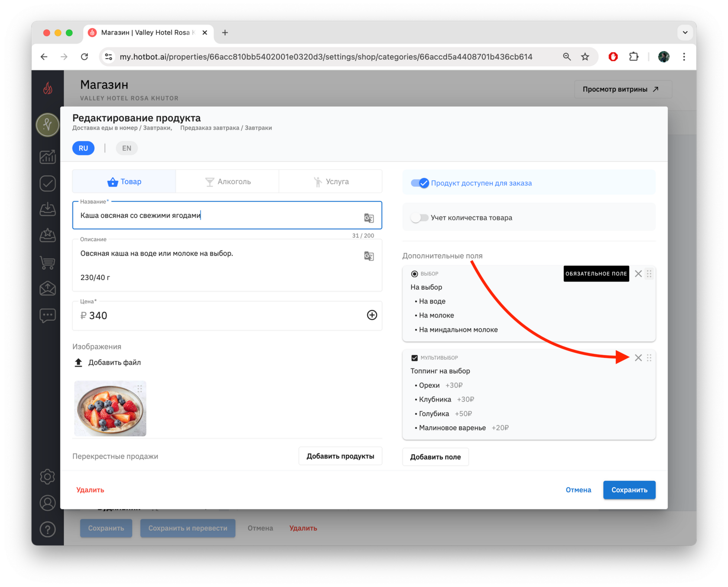Cancel editing with the blue Отмена link
The width and height of the screenshot is (728, 587).
tap(578, 490)
